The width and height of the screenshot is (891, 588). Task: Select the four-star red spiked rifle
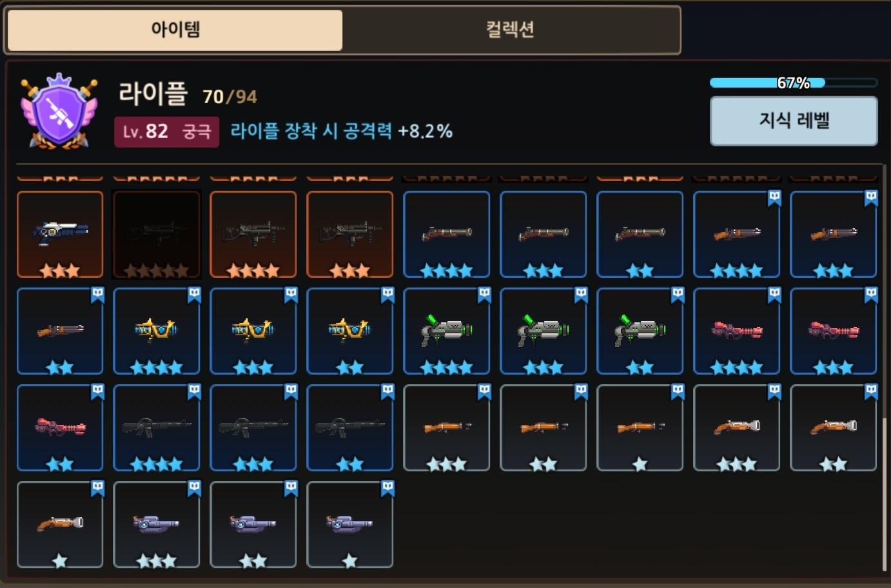(737, 331)
